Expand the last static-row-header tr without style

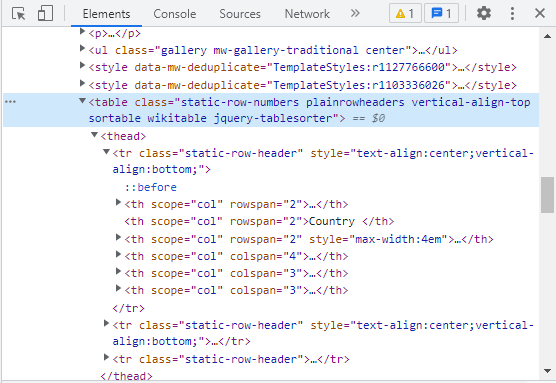106,357
